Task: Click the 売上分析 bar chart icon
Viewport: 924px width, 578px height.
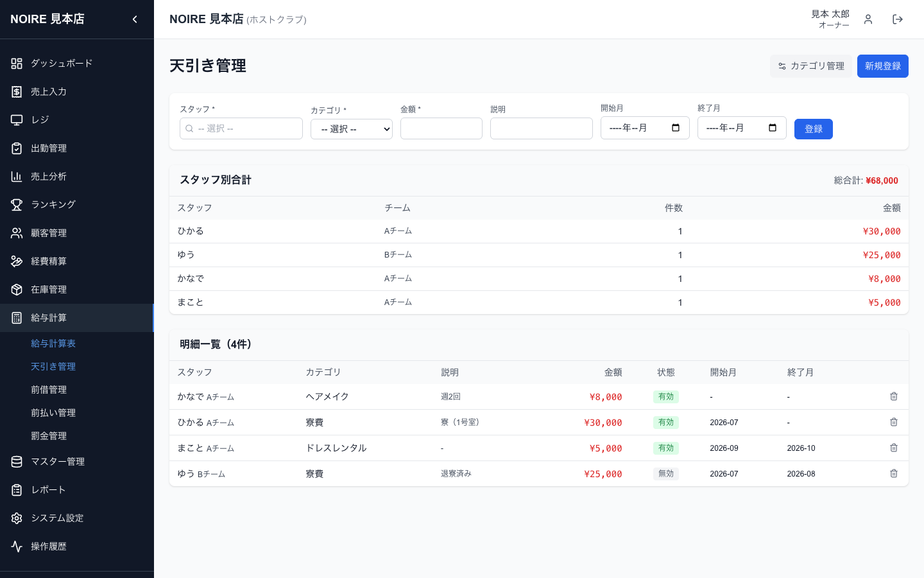Action: click(x=17, y=177)
